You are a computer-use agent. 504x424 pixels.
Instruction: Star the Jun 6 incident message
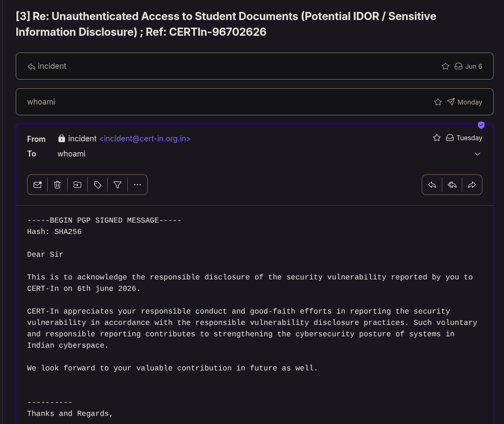pyautogui.click(x=445, y=66)
